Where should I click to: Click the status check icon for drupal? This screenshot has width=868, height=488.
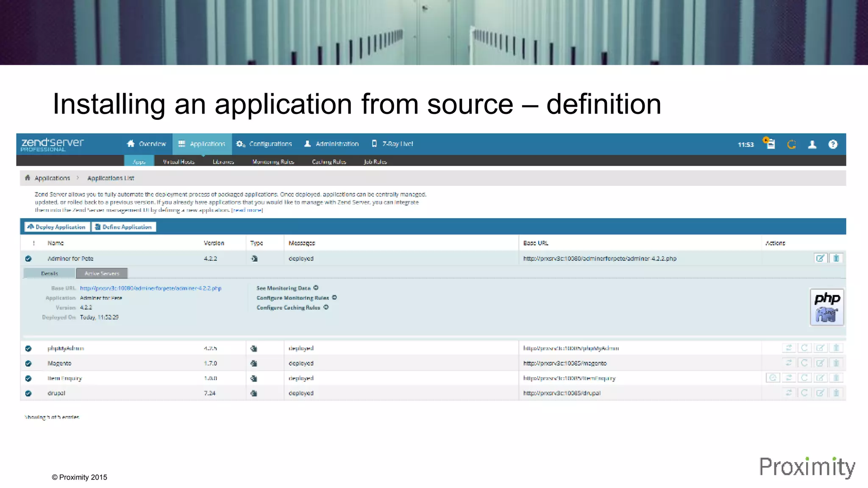[x=28, y=393]
